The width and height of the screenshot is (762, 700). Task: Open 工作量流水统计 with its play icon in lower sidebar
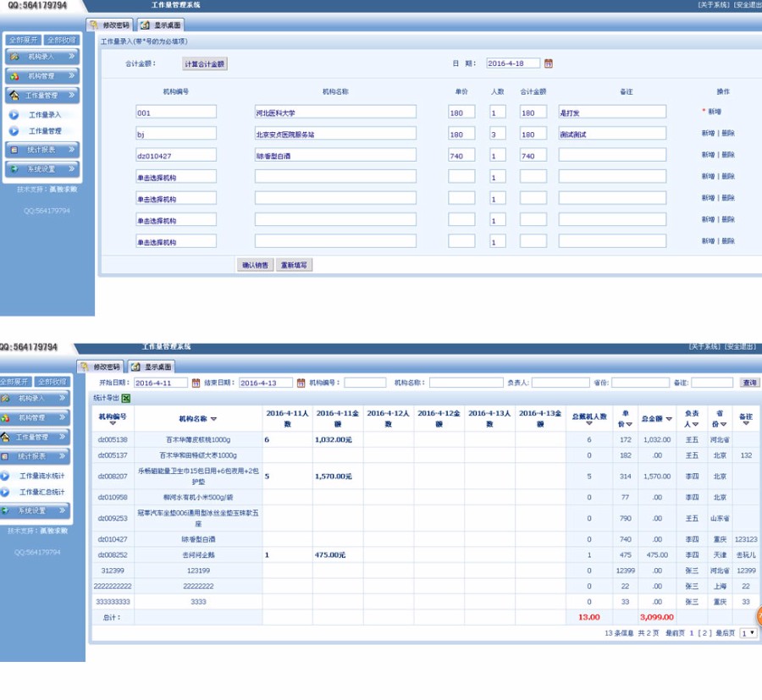[x=33, y=476]
